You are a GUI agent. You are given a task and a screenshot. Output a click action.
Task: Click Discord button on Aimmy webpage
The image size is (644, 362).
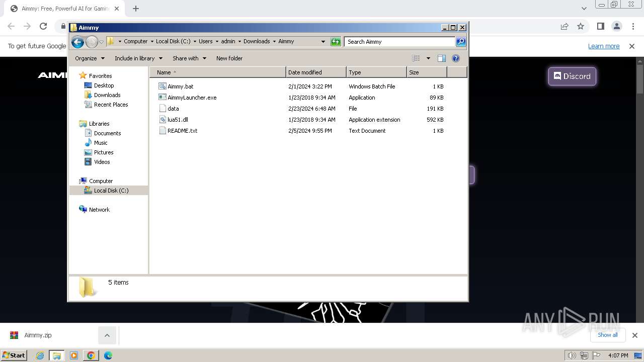572,76
